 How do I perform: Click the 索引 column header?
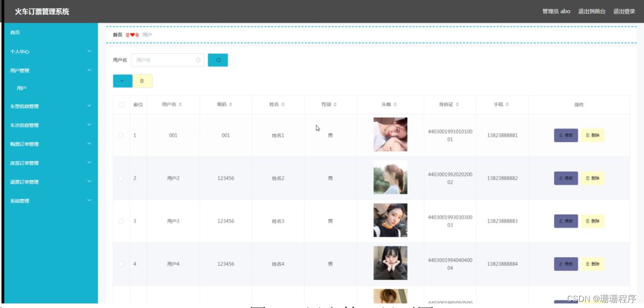tap(138, 105)
